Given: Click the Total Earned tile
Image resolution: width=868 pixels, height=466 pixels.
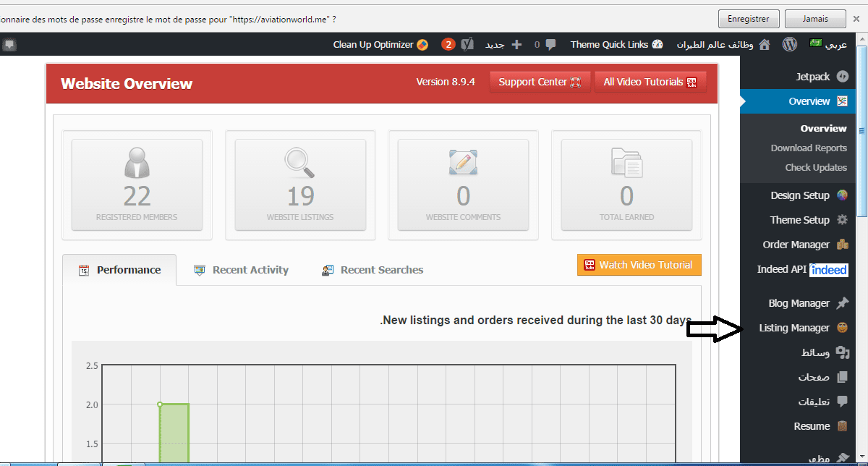Looking at the screenshot, I should 626,185.
